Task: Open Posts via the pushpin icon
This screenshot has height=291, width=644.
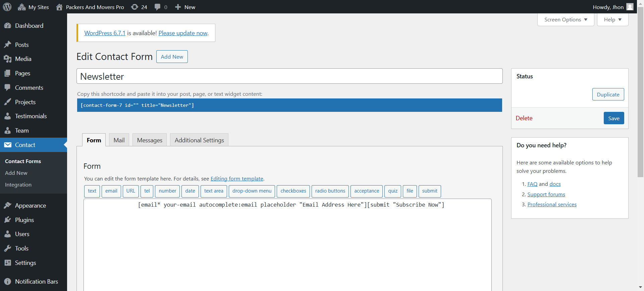Action: coord(7,45)
